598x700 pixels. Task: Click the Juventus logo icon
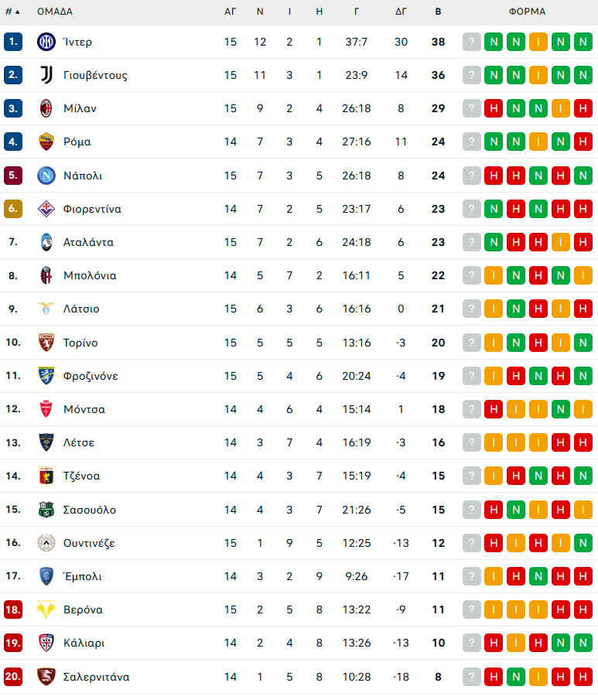click(x=46, y=75)
